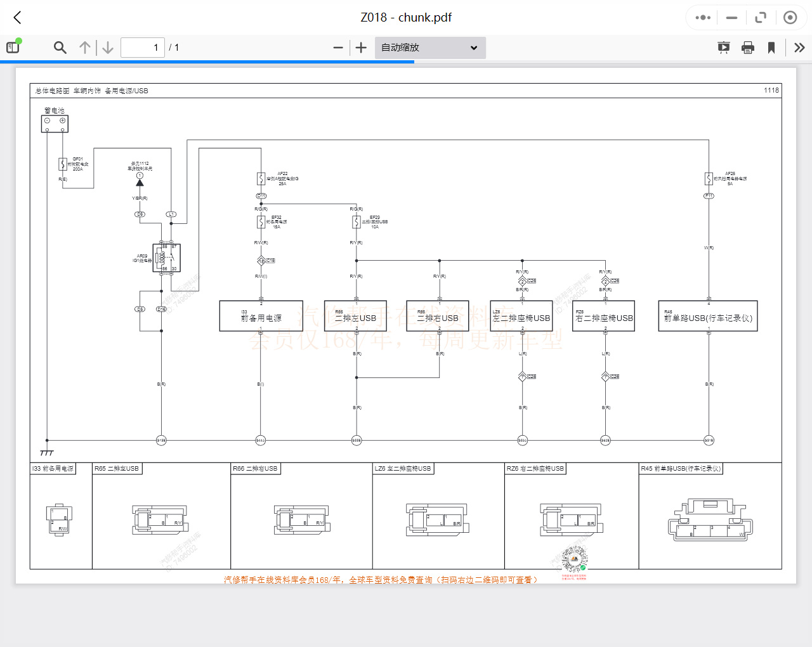This screenshot has height=647, width=812.
Task: Click the circular close capsule button
Action: (x=790, y=18)
